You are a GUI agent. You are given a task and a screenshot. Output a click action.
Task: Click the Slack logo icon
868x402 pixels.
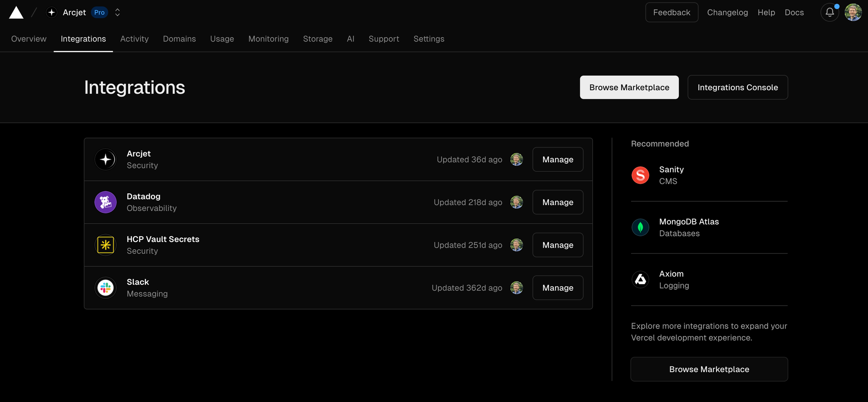pos(105,288)
